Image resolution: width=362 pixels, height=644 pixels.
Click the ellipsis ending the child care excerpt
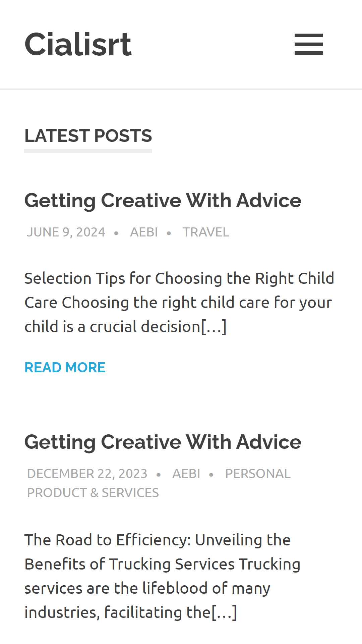click(x=214, y=326)
